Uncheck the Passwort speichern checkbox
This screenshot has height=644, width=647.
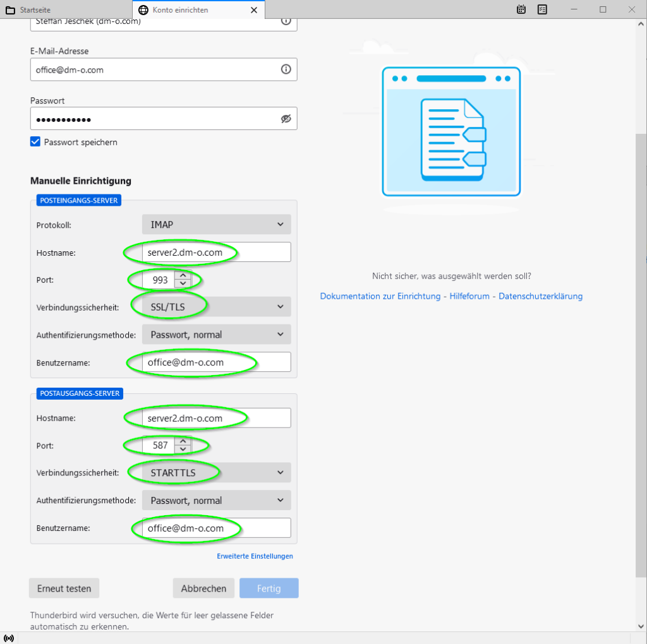(35, 142)
